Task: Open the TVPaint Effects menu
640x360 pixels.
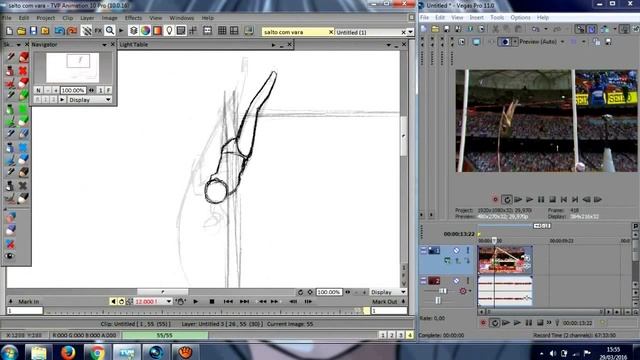Action: (x=133, y=18)
